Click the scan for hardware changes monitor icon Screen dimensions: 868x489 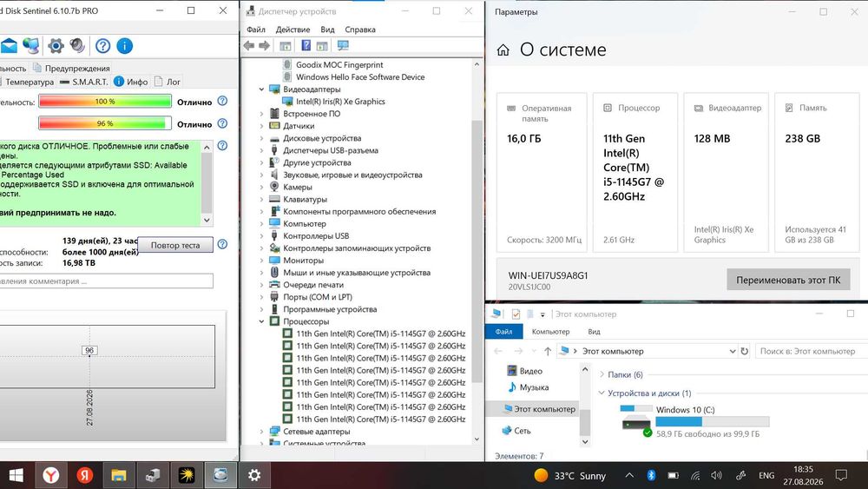343,46
